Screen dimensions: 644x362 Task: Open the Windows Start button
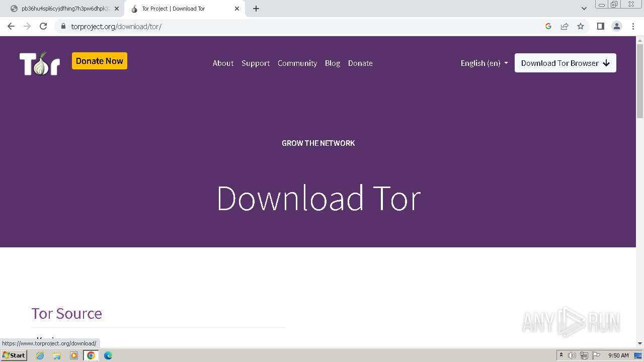(14, 355)
